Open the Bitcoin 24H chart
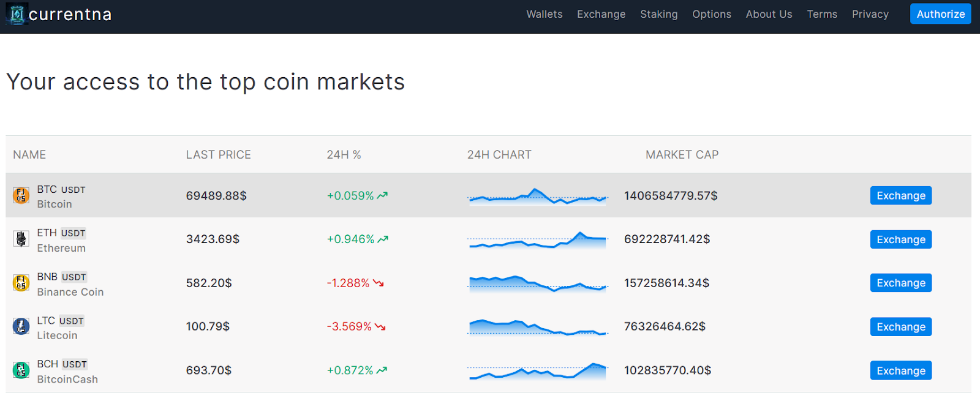Viewport: 980px width, 420px height. [538, 196]
